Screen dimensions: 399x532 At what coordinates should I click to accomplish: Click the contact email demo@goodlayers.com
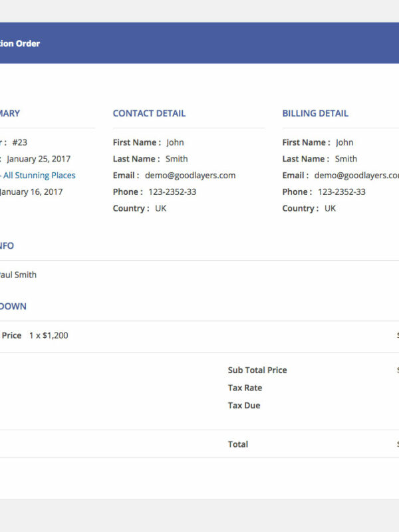pyautogui.click(x=190, y=176)
